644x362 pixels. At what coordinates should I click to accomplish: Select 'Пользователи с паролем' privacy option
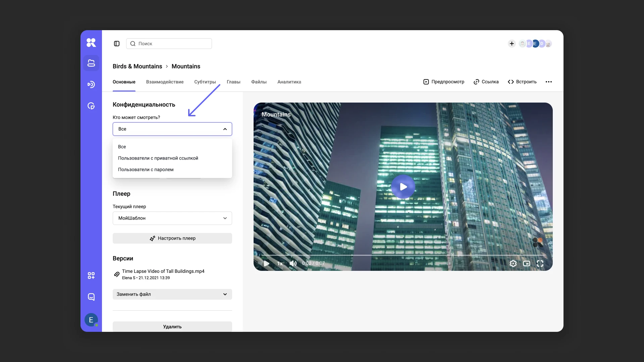[x=146, y=170]
